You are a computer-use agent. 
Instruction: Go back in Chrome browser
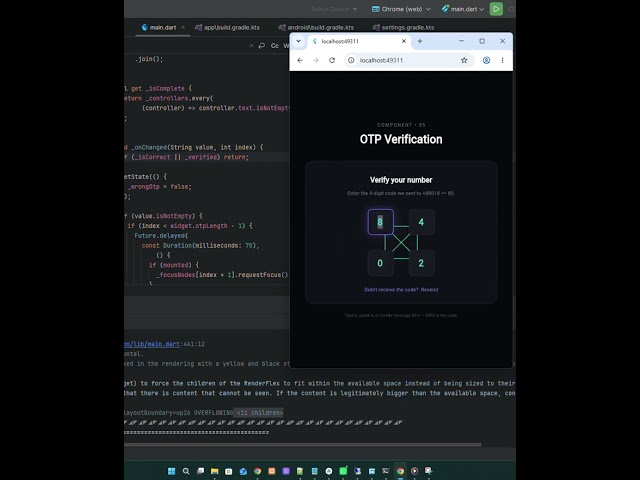click(300, 60)
